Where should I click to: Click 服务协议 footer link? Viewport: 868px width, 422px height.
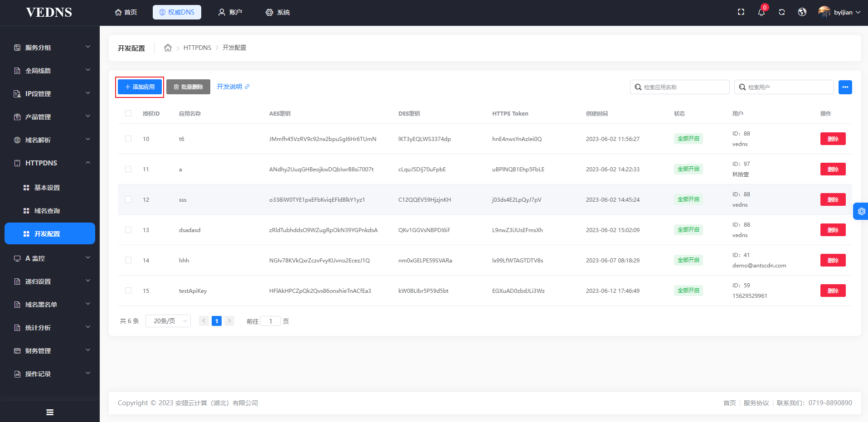point(756,403)
